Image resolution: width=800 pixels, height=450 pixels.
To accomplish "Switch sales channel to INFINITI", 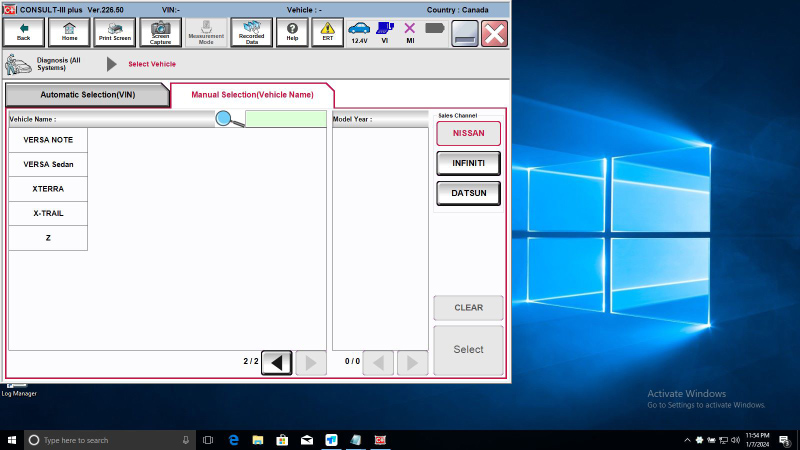I will pyautogui.click(x=468, y=163).
